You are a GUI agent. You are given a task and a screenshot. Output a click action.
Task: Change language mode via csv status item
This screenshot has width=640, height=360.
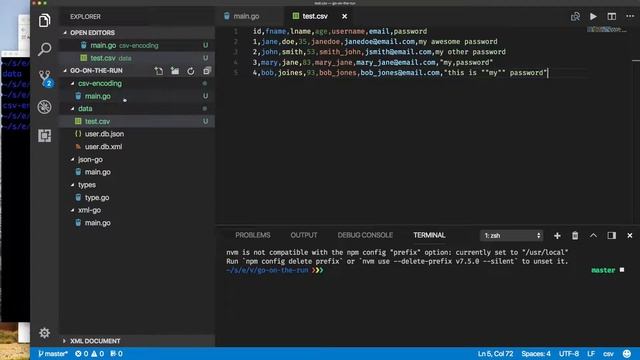608,353
